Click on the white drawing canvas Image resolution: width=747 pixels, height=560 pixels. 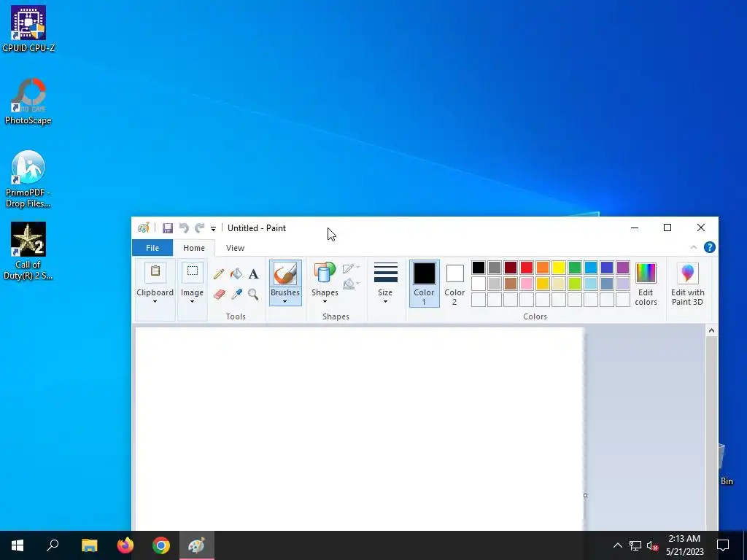360,429
